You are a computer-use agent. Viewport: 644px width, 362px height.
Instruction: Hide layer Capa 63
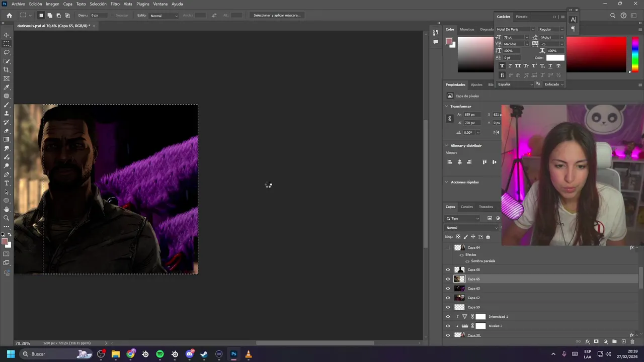[448, 289]
